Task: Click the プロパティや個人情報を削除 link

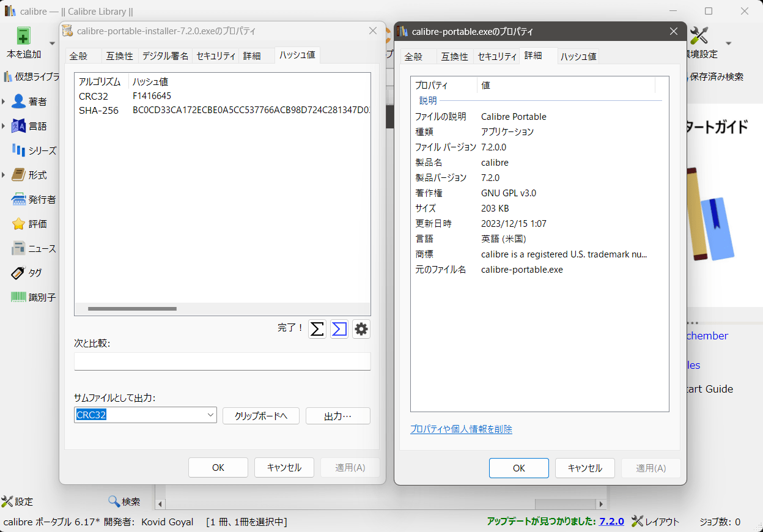Action: [461, 429]
